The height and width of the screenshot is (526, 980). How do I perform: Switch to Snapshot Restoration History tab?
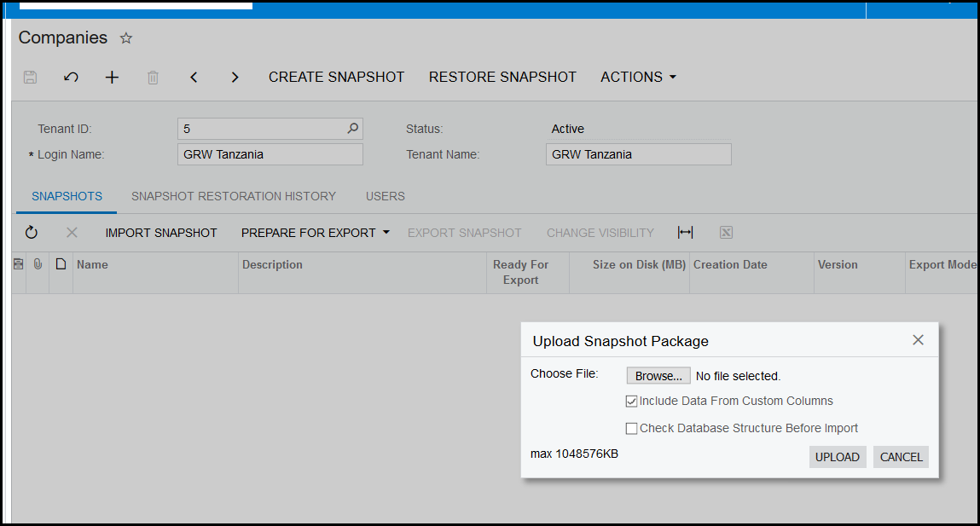[x=234, y=196]
